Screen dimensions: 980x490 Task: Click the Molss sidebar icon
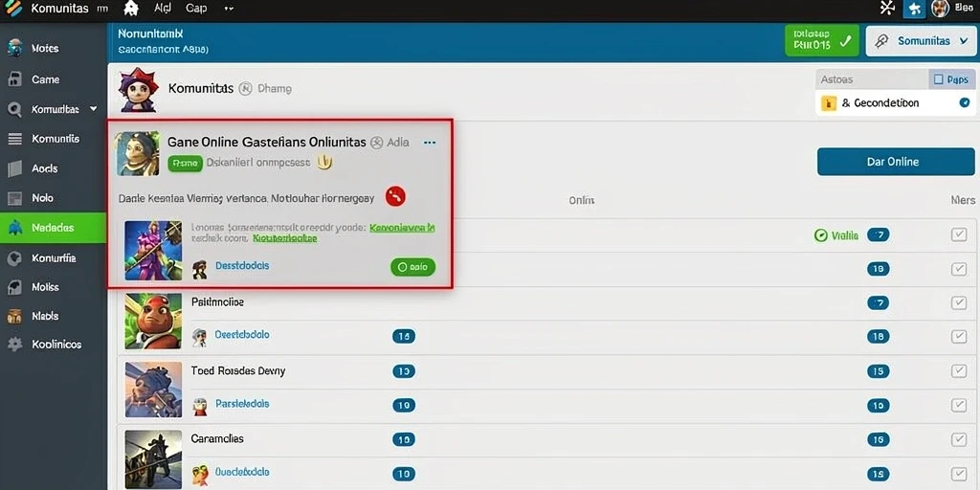[14, 287]
